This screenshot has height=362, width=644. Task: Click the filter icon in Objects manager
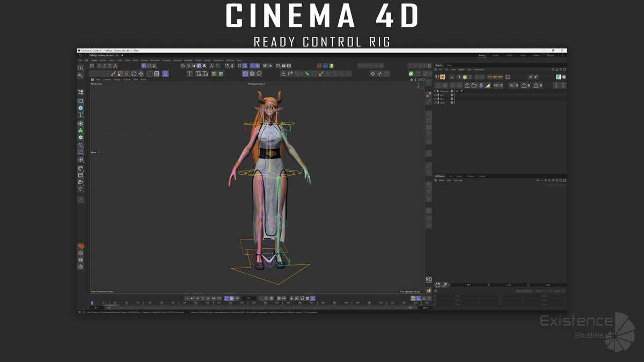point(561,70)
